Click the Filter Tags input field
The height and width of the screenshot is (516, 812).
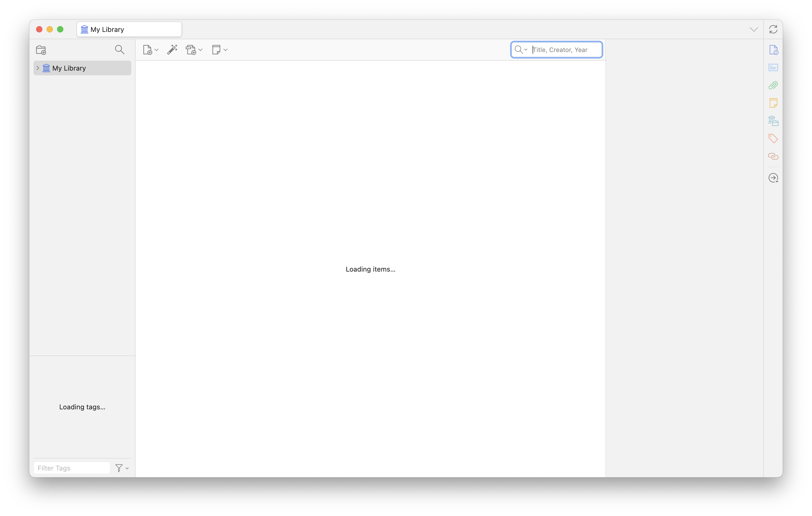(x=72, y=468)
